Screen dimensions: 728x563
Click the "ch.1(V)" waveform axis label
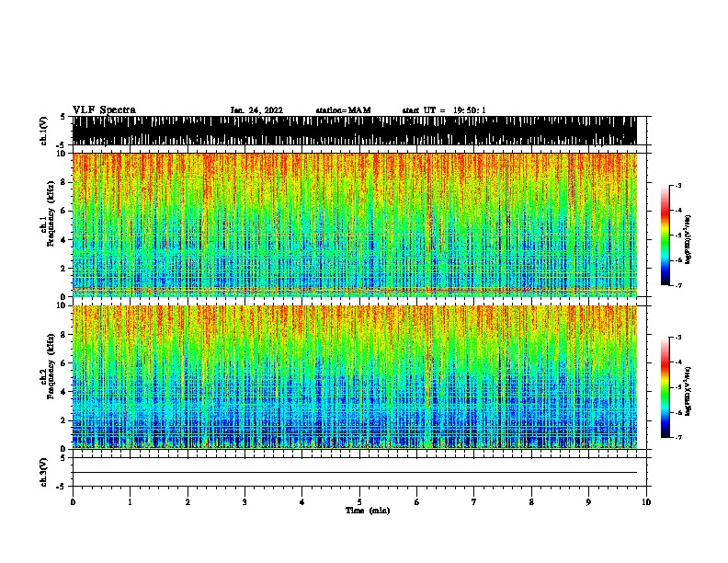tap(44, 131)
